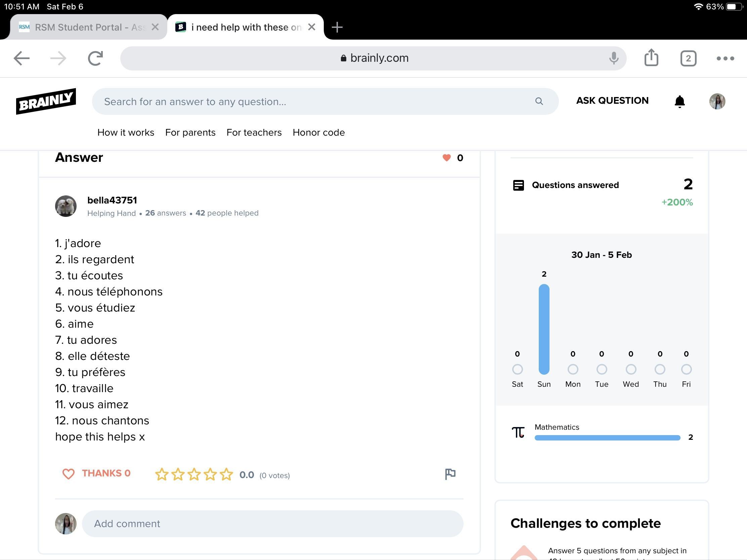Screen dimensions: 747x560
Task: Click the notification bell icon
Action: tap(679, 101)
